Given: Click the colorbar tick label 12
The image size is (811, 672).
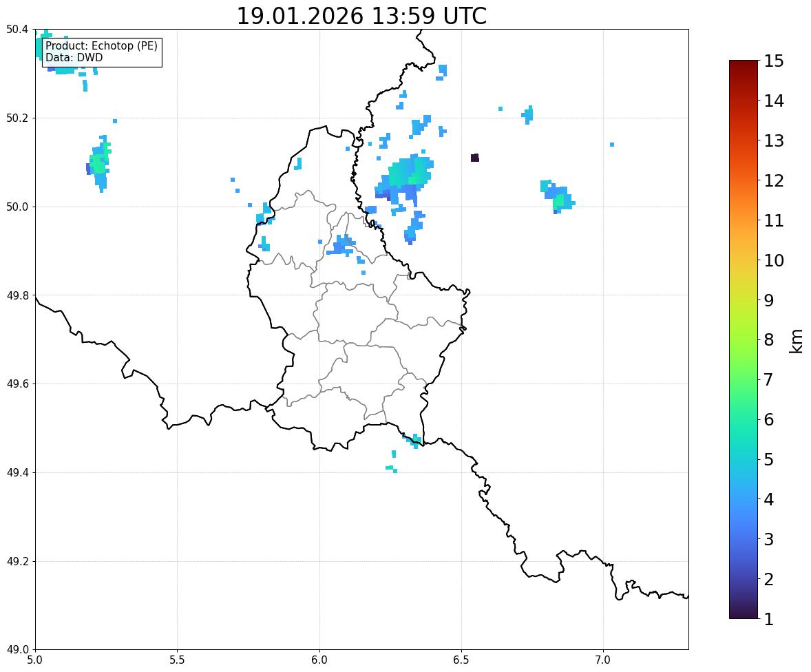Looking at the screenshot, I should 774,180.
